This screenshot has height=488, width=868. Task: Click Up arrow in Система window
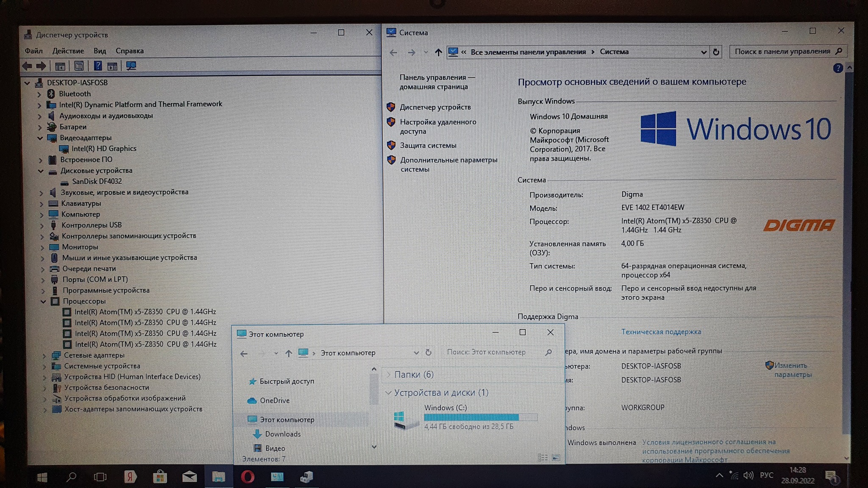coord(438,53)
